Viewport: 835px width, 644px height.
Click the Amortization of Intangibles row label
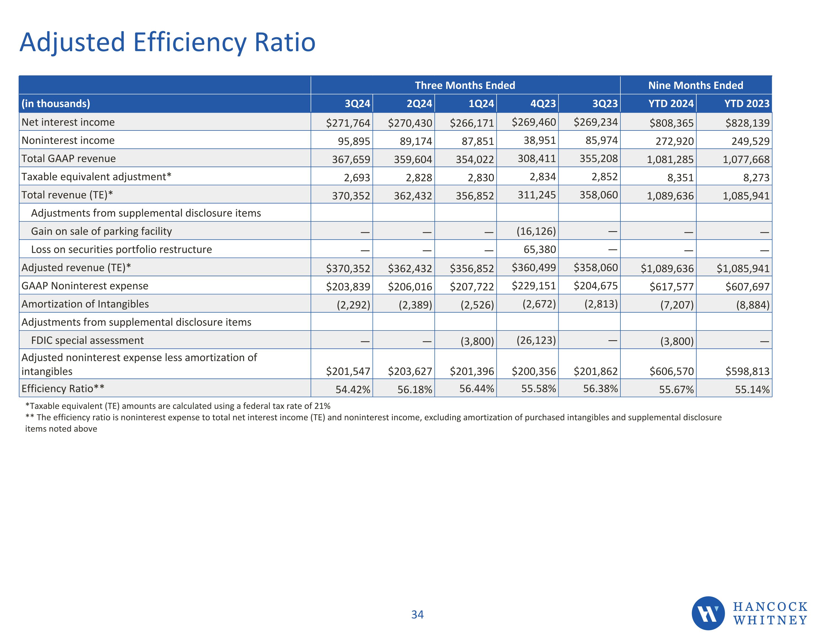tap(85, 304)
